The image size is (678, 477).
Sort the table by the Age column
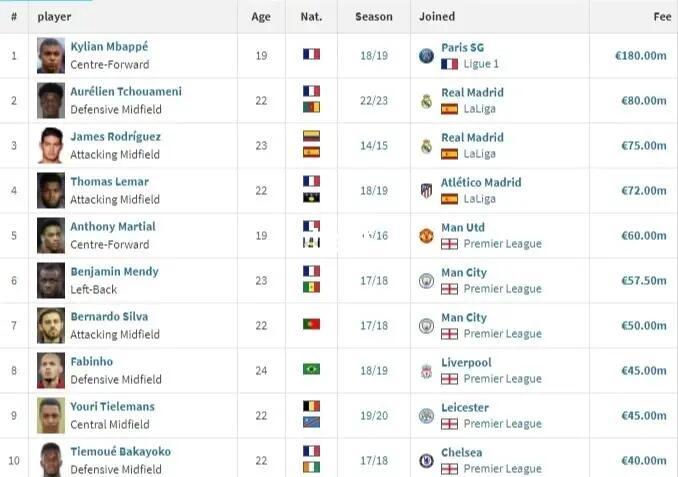coord(261,17)
